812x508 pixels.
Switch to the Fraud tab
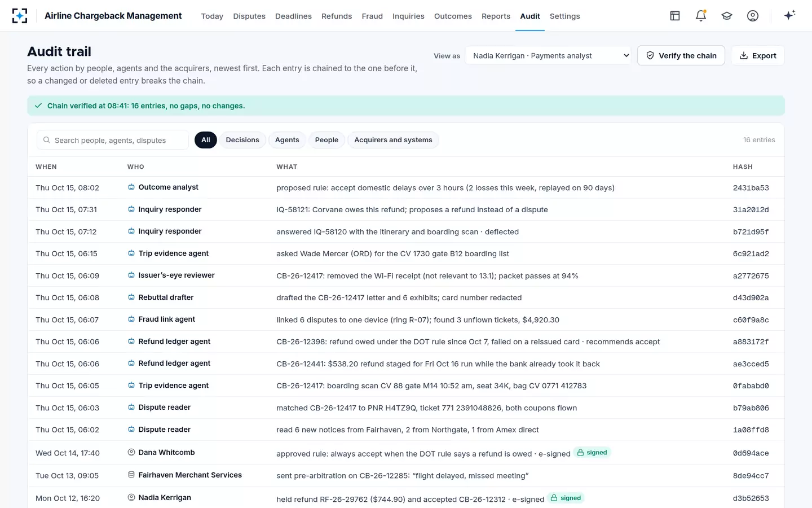(x=372, y=16)
